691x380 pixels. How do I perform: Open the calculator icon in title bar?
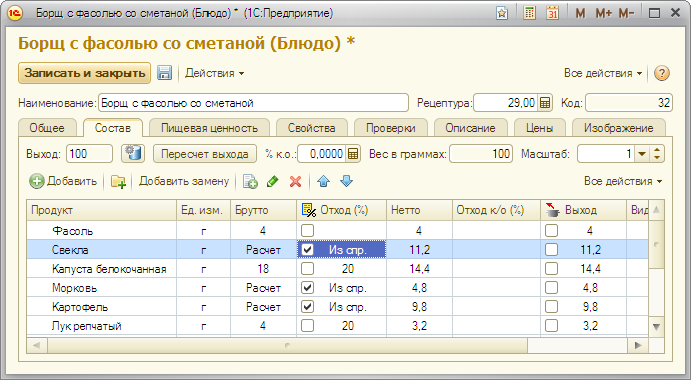(x=529, y=13)
